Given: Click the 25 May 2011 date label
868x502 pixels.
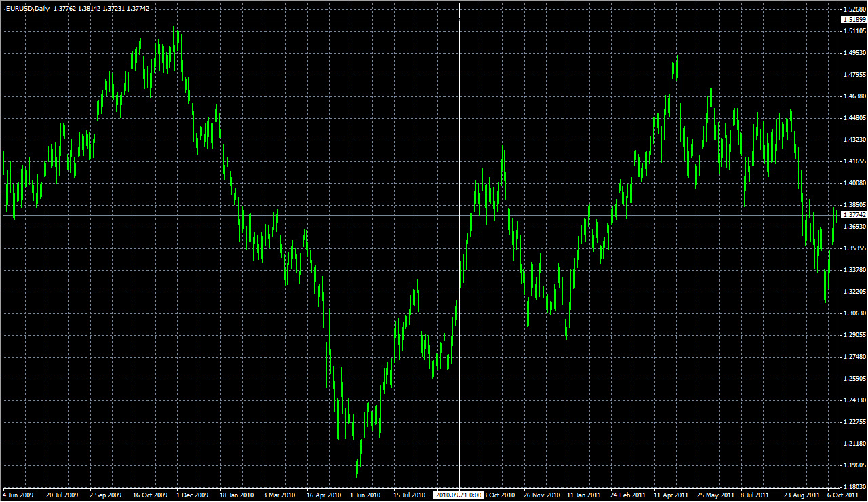Looking at the screenshot, I should [715, 495].
